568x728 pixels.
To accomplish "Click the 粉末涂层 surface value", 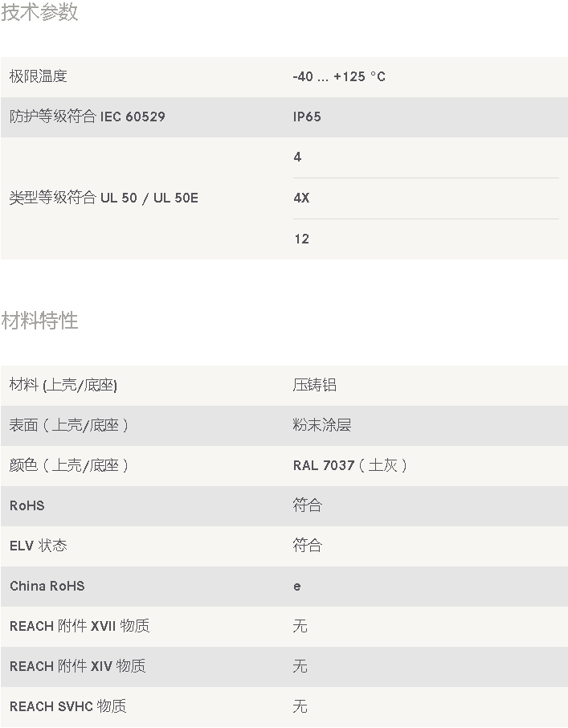I will (321, 425).
